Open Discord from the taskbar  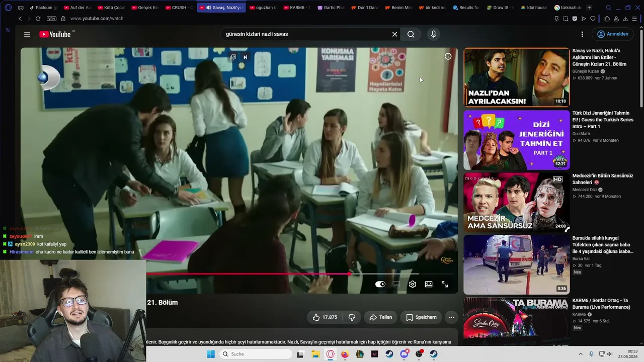coord(404,354)
